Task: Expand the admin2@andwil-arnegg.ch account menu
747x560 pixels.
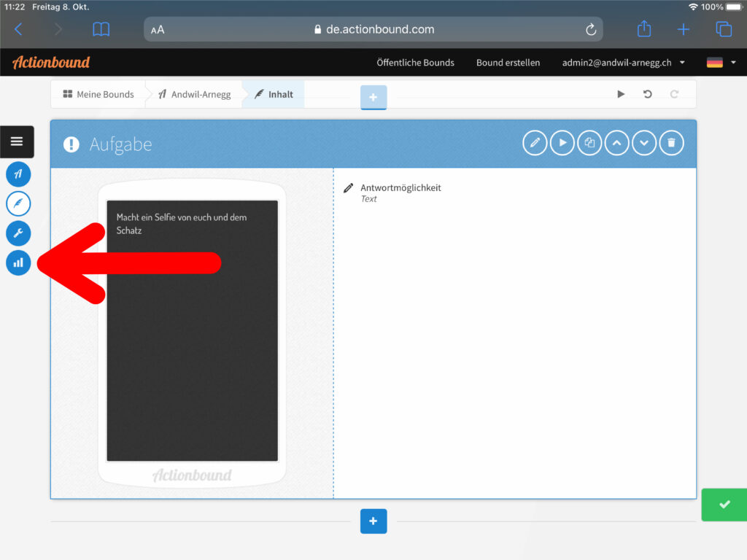Action: (623, 63)
